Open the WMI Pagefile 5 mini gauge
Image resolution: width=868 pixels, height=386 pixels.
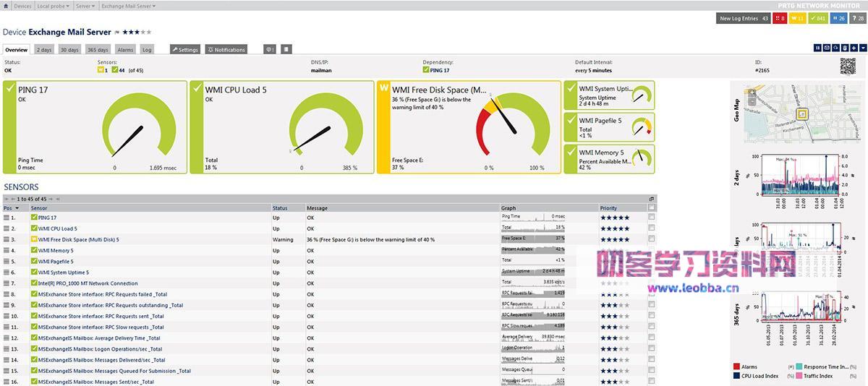(609, 126)
